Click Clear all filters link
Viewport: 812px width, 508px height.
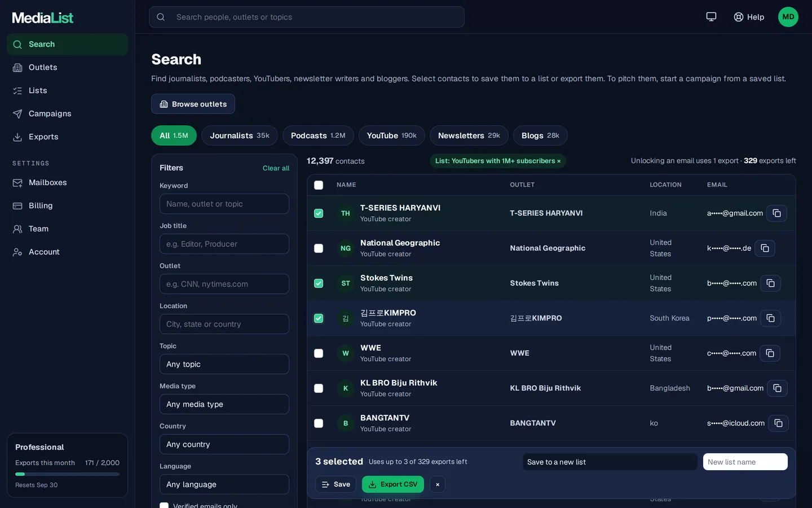point(276,168)
